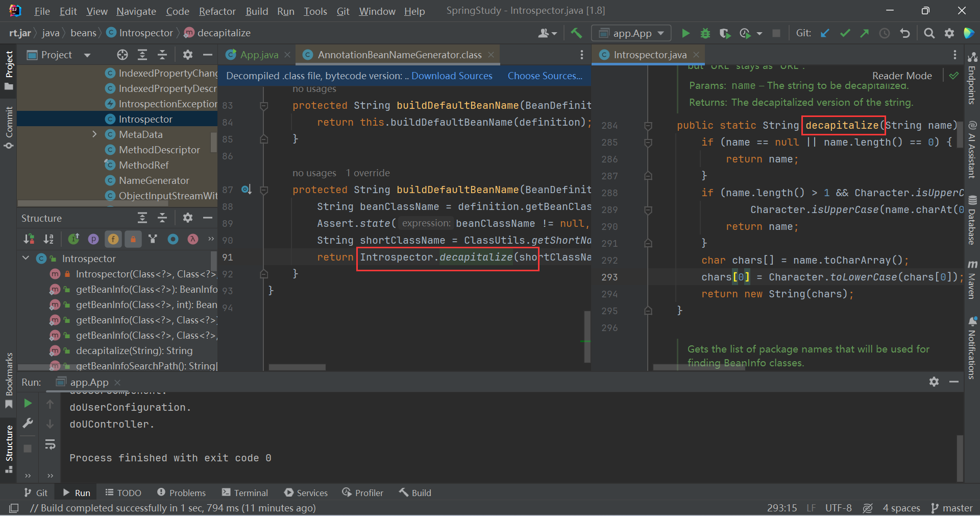Click the Download Sources link
The height and width of the screenshot is (516, 980).
[452, 76]
